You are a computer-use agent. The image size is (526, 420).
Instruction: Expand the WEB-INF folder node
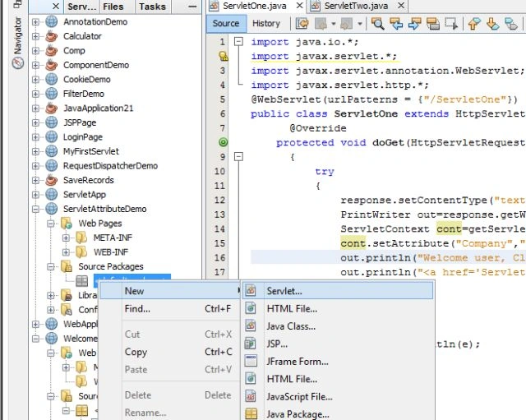click(66, 252)
